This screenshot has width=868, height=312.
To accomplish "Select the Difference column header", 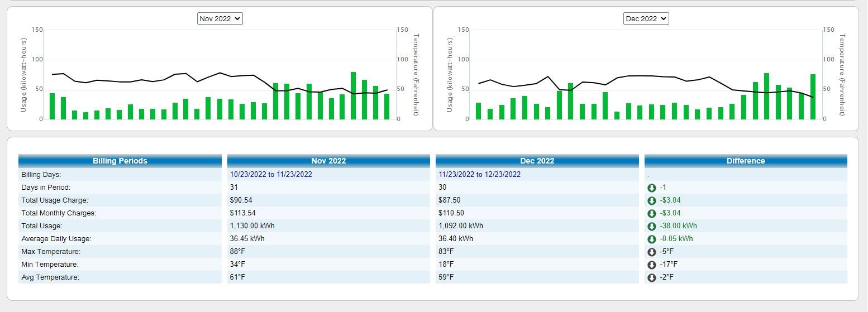I will coord(745,161).
